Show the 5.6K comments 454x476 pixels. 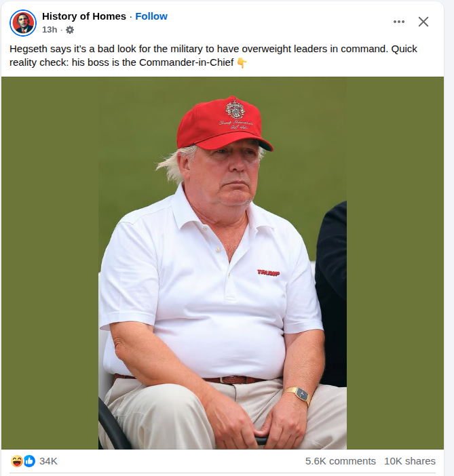[341, 461]
